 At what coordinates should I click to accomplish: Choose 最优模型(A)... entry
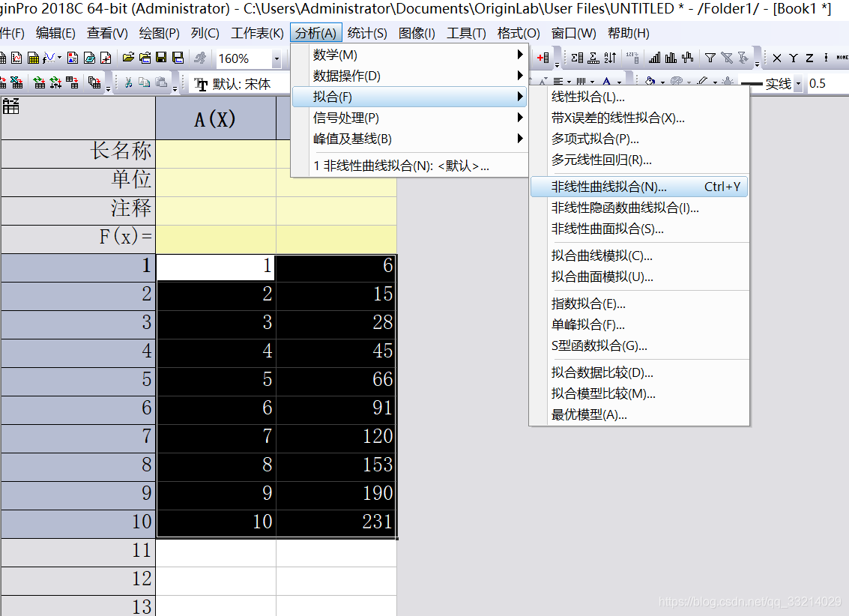pyautogui.click(x=639, y=414)
